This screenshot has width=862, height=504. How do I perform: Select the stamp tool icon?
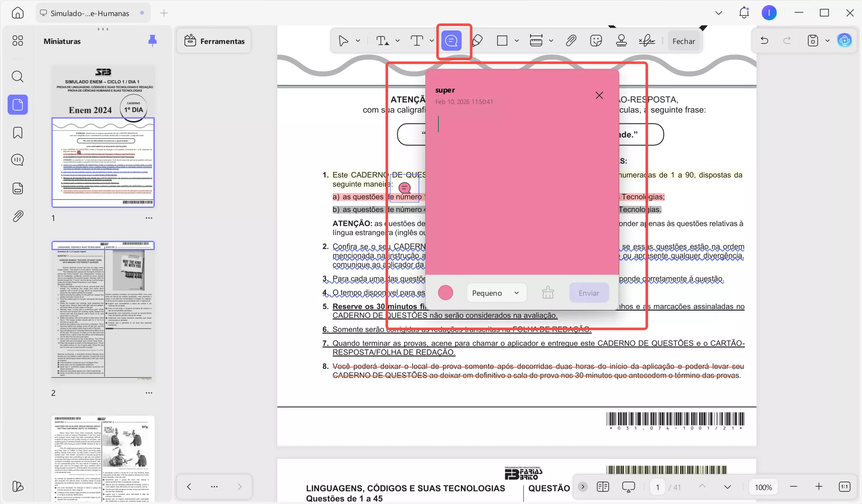621,41
